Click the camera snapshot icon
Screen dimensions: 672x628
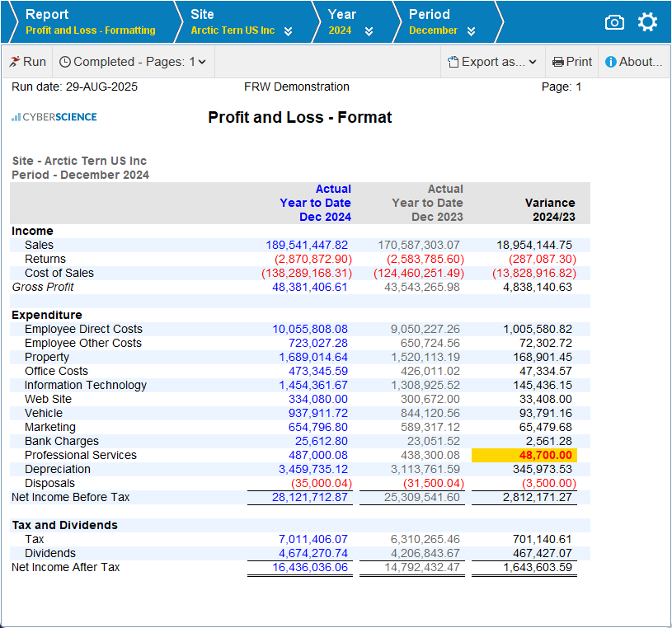614,22
